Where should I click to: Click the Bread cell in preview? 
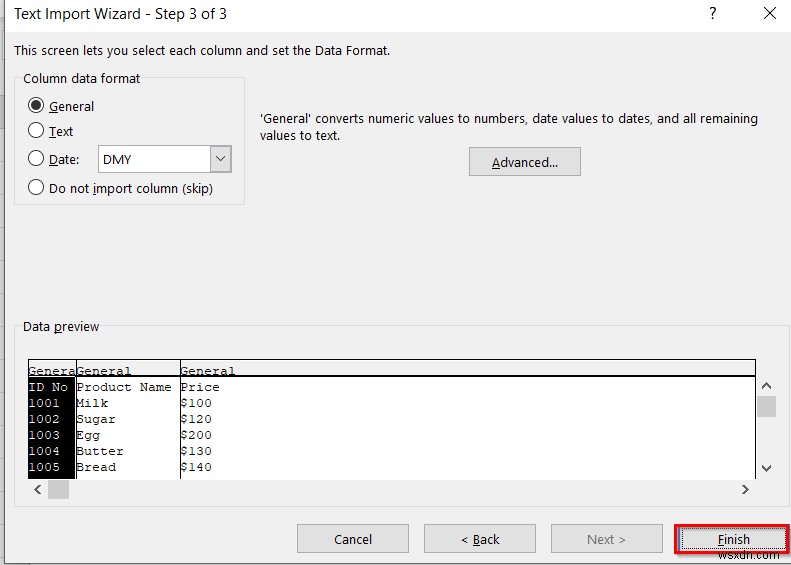(x=96, y=467)
